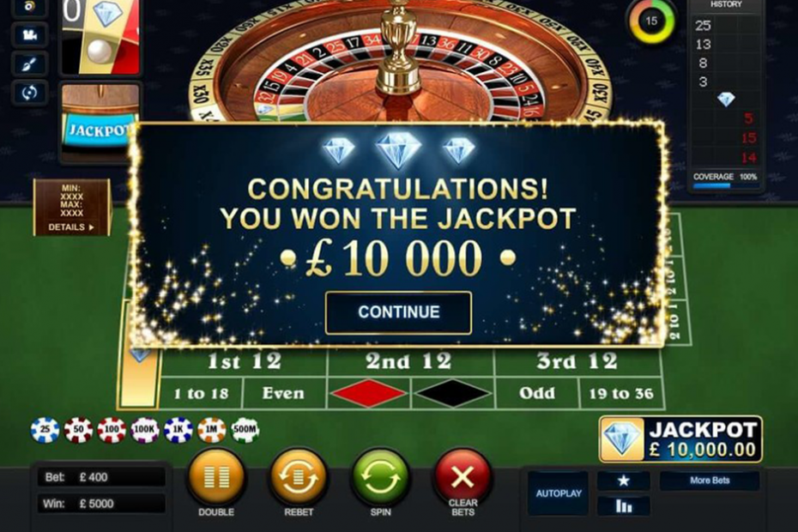Select the 500M green chip
The width and height of the screenshot is (798, 532).
point(245,430)
